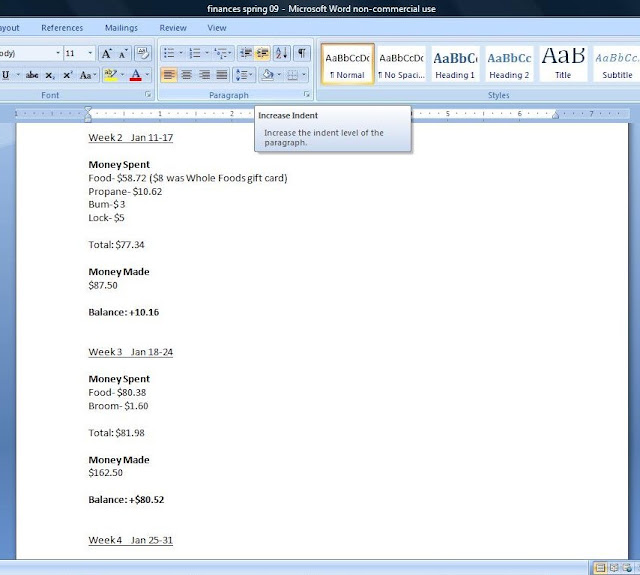Switch to Full Screen Reading view
640x575 pixels.
[613, 568]
